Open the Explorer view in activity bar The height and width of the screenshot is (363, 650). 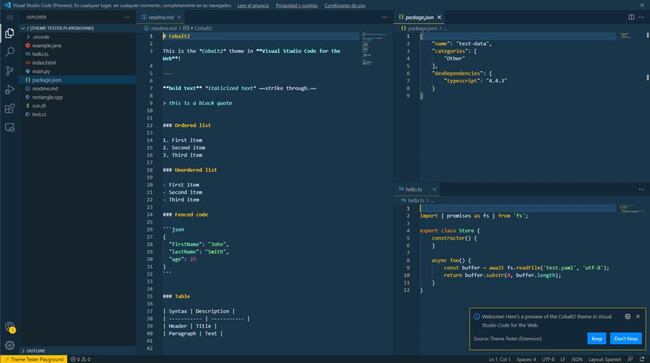10,33
